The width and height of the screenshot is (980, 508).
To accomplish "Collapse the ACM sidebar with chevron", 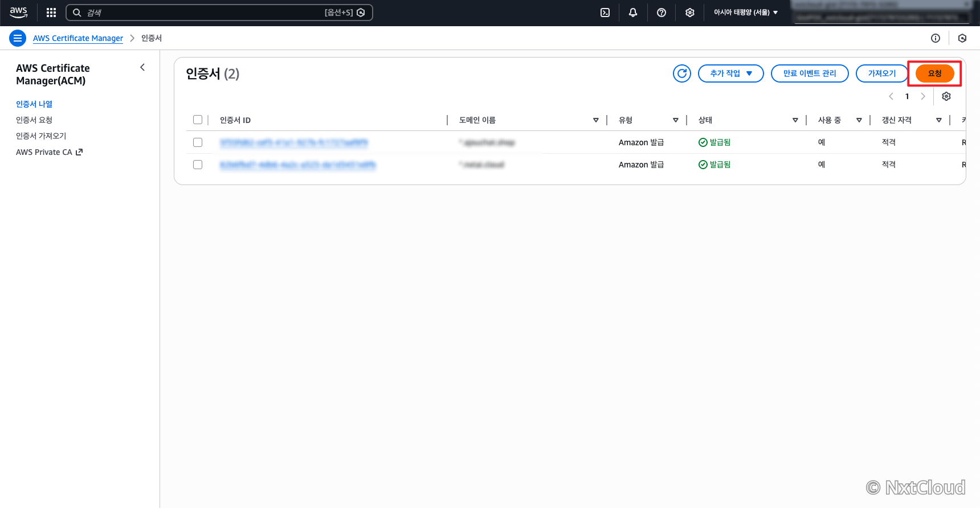I will pos(142,67).
